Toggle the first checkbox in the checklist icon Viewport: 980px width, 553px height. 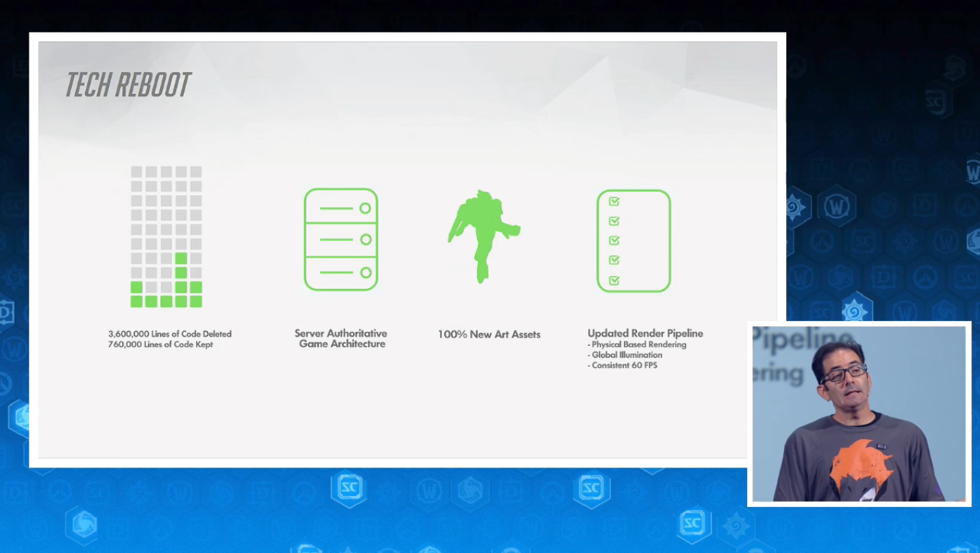pyautogui.click(x=614, y=202)
